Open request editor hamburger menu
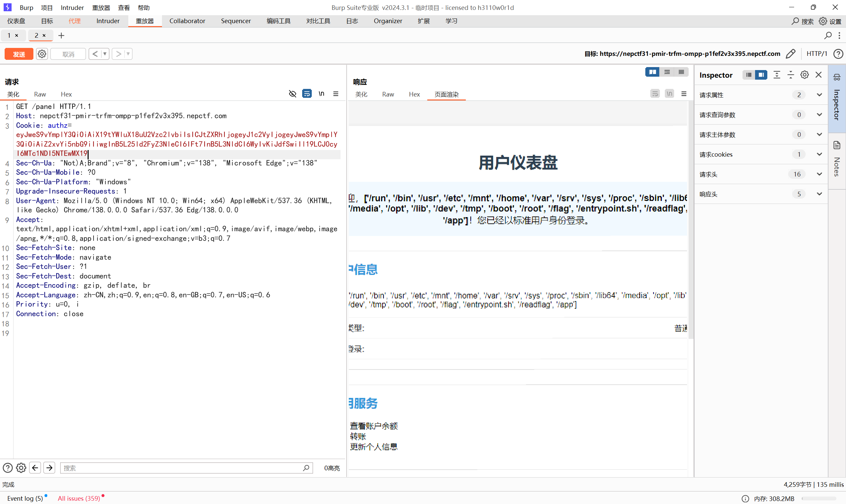846x504 pixels. click(x=336, y=94)
